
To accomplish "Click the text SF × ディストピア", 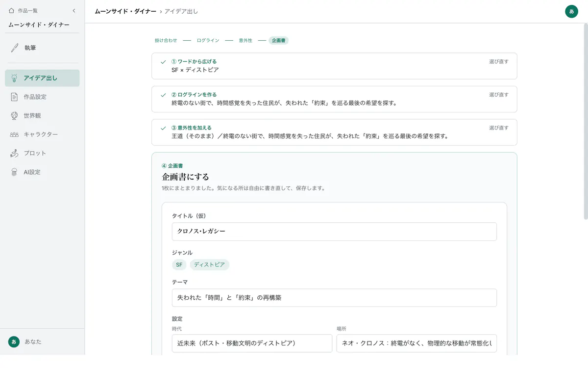I will coord(195,70).
